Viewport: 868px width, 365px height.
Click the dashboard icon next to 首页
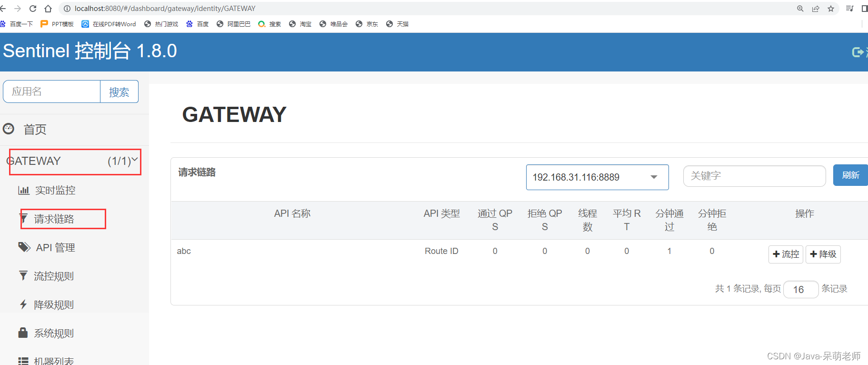[x=9, y=129]
